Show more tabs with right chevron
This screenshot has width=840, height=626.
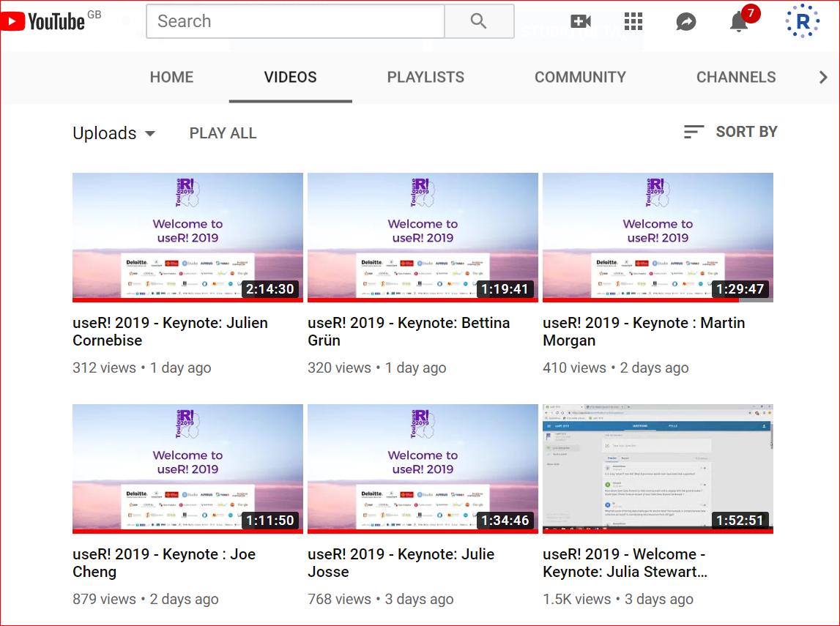coord(823,77)
